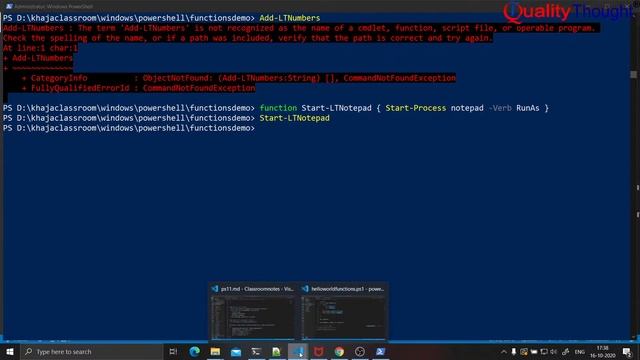Screen dimensions: 640x360
Task: Open the clock showing 16-10-2020
Action: tap(602, 352)
